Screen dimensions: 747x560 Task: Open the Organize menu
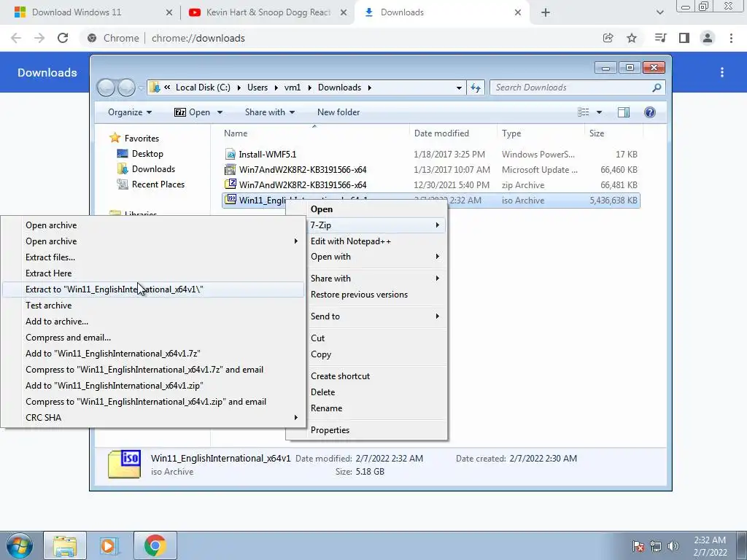point(130,112)
